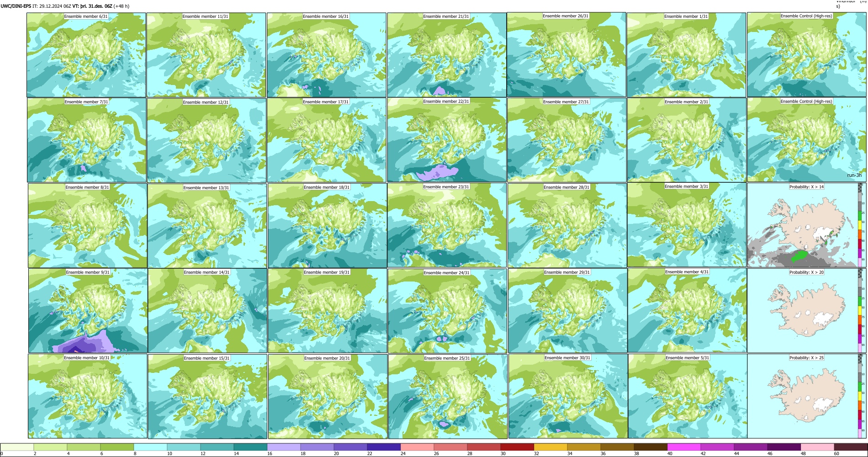Select the Ensemble member 8/31 map
The image size is (868, 457).
tap(88, 225)
